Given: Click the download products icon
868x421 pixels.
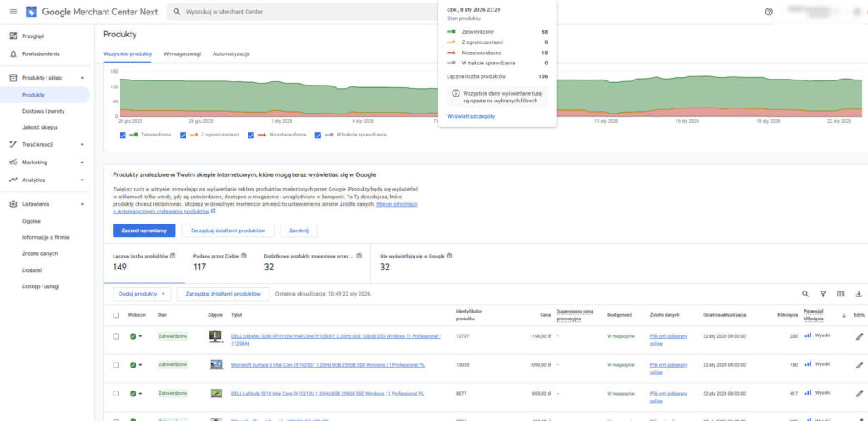Looking at the screenshot, I should (x=859, y=294).
